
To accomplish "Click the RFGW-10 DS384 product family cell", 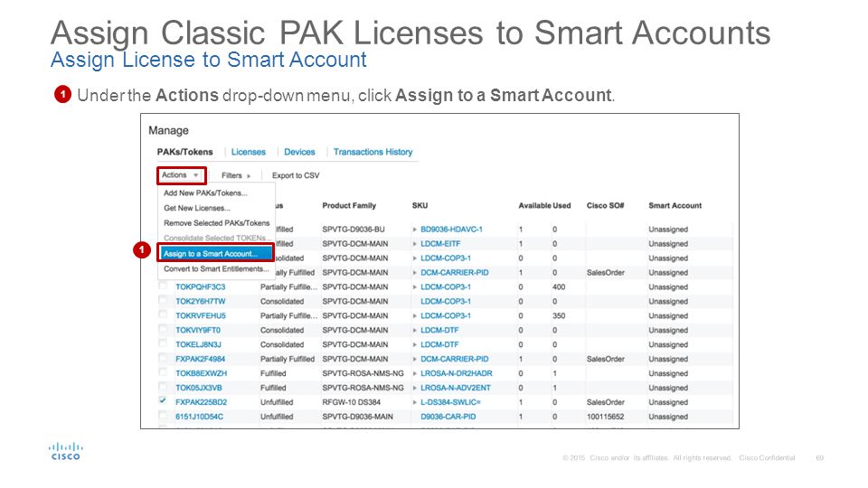I will 351,402.
